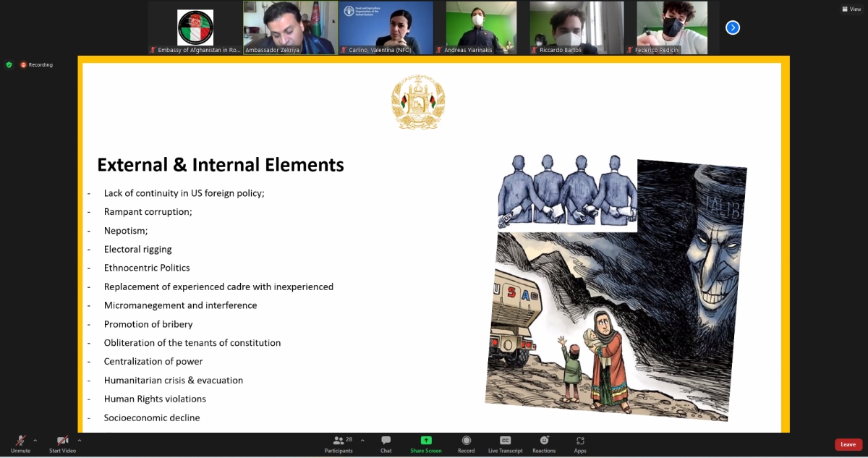868x458 pixels.
Task: Open the Participants panel
Action: pos(339,444)
